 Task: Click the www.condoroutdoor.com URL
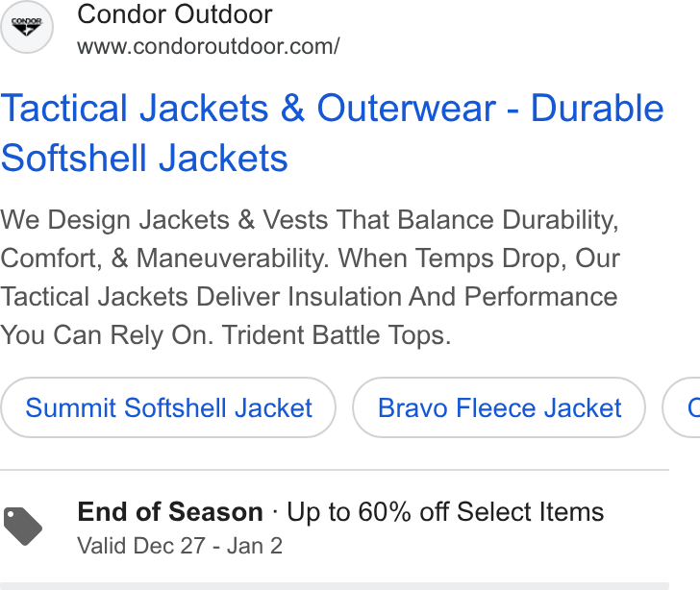[x=209, y=46]
